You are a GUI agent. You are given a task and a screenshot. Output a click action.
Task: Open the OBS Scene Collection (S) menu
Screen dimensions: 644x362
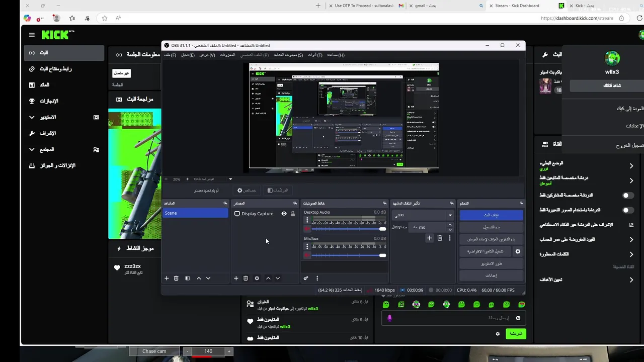[288, 55]
